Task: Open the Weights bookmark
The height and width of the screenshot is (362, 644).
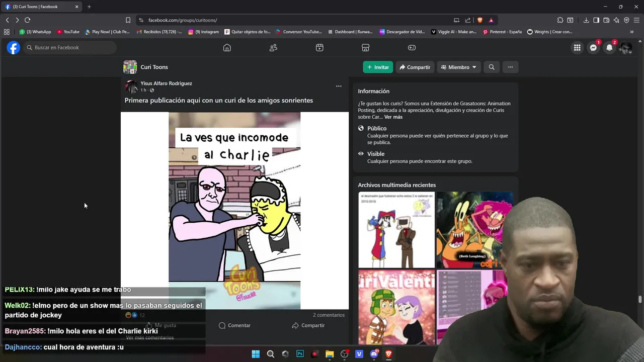Action: 550,32
